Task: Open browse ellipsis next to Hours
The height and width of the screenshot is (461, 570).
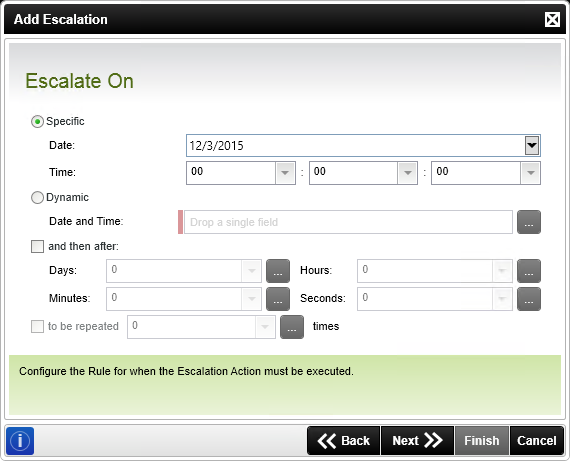Action: tap(529, 271)
